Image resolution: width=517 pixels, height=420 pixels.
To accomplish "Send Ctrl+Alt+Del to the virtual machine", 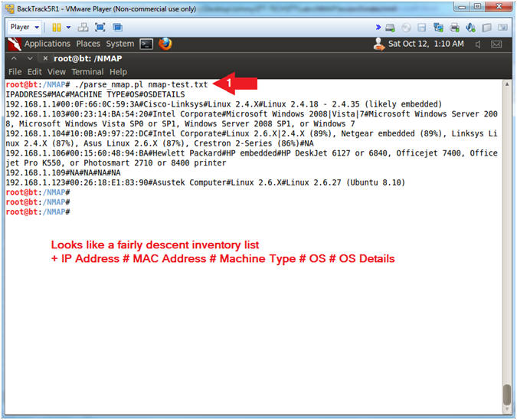I will [x=83, y=28].
